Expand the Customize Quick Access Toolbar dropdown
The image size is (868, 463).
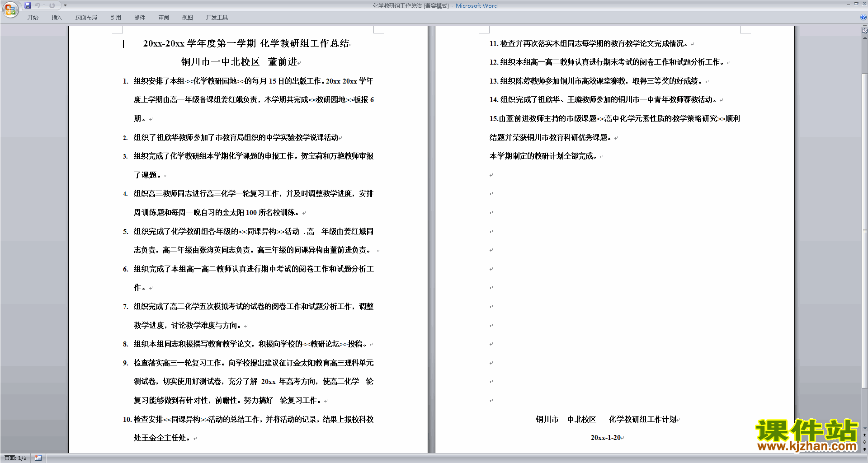(65, 5)
